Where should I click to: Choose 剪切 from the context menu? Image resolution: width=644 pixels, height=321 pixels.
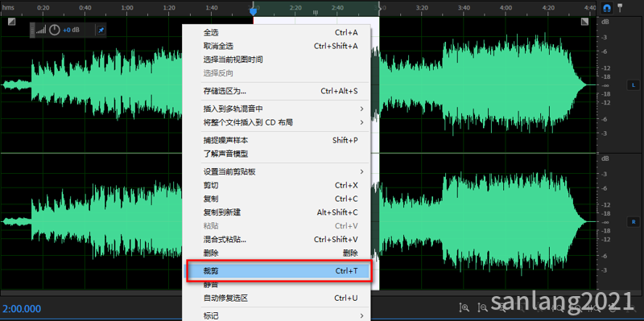(276, 186)
